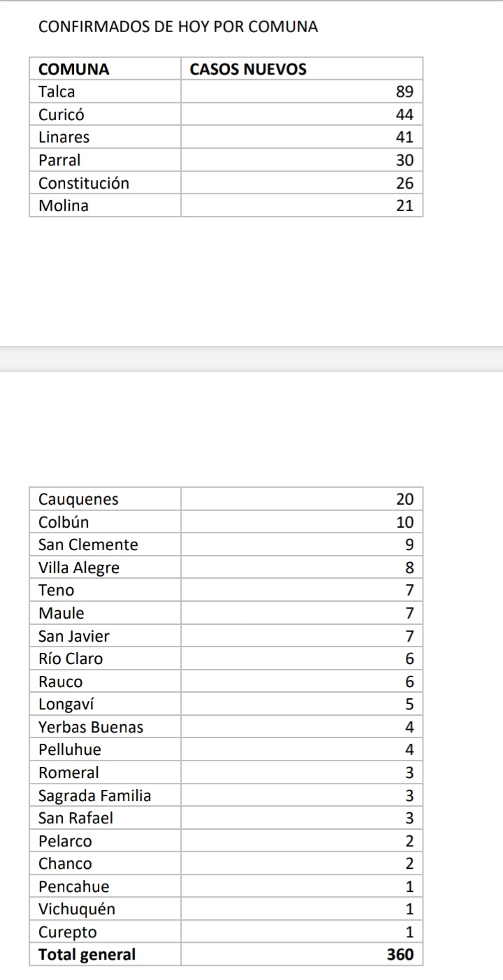
Task: Select the Molina comuna cell
Action: tap(105, 206)
